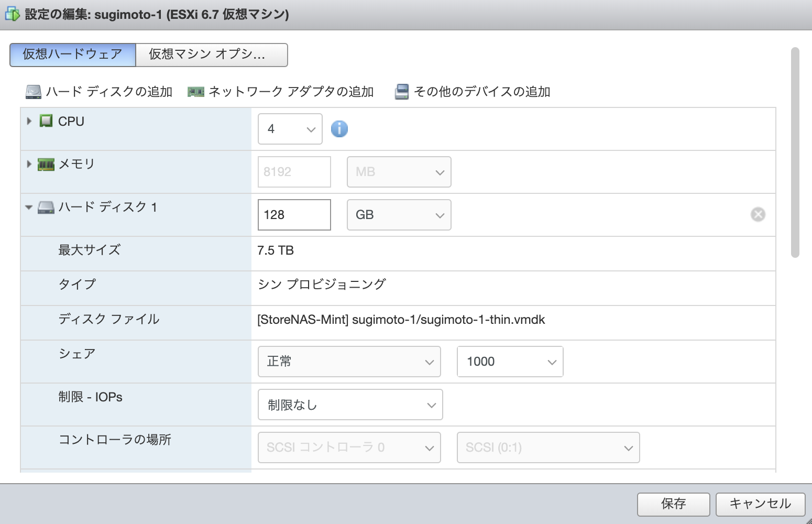Remove ハード ディスク 1 via the X icon
The image size is (812, 524).
tap(758, 214)
